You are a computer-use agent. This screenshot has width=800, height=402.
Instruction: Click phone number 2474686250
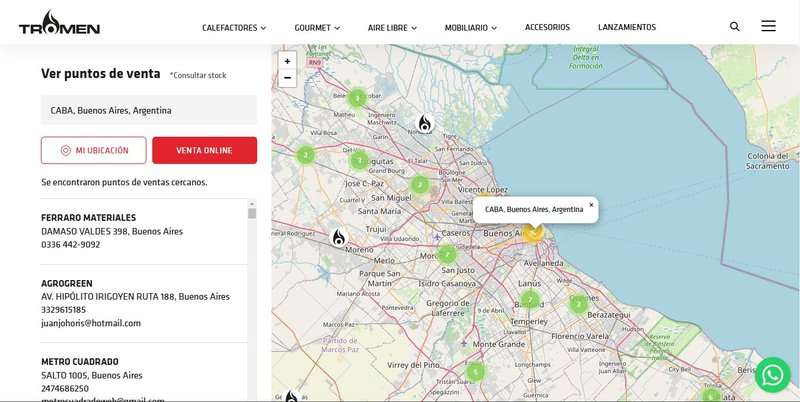point(65,388)
